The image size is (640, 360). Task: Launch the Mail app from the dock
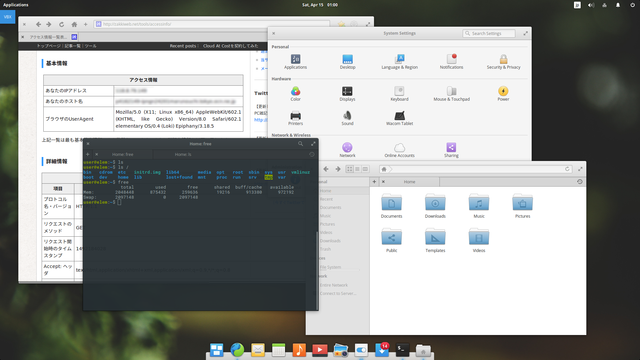point(258,350)
